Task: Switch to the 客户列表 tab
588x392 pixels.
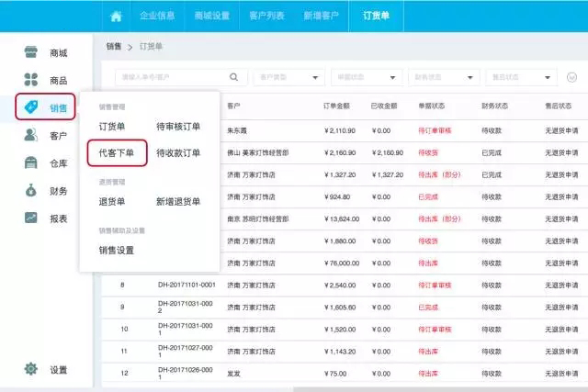Action: (266, 17)
